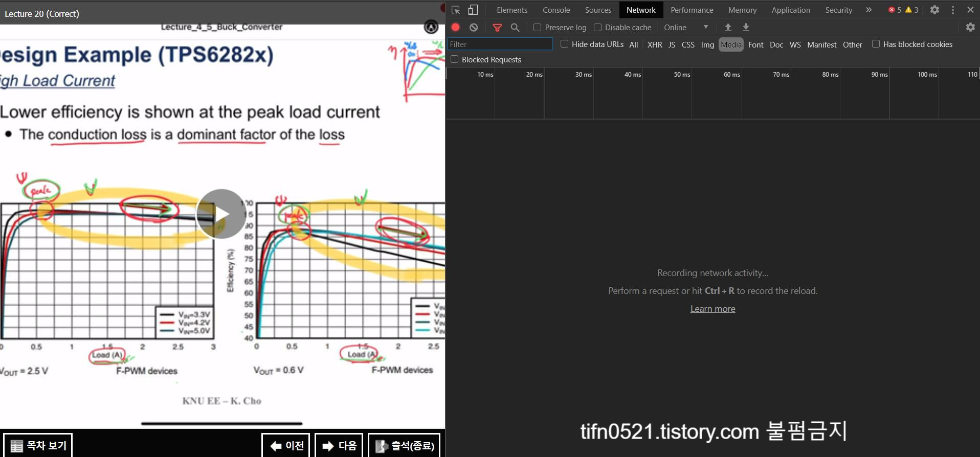Filter requests by Font
Image resolution: width=980 pixels, height=457 pixels.
[755, 44]
